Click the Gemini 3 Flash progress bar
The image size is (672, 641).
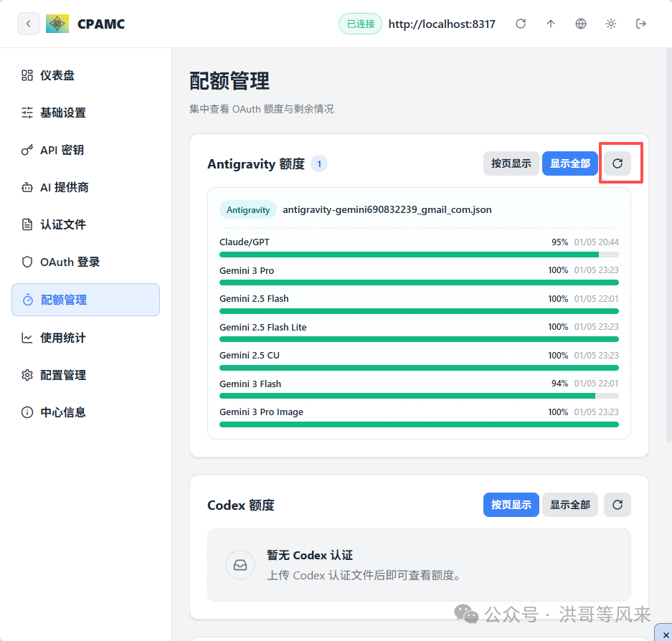coord(418,395)
